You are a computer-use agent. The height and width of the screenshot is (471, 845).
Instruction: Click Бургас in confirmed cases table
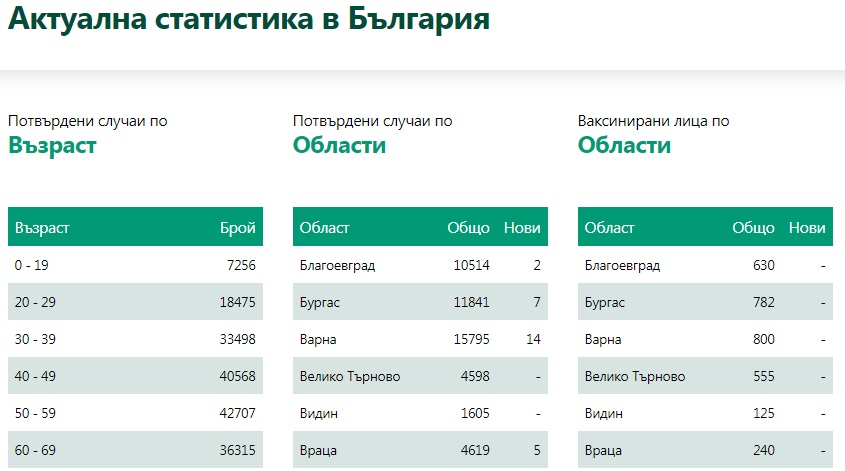click(320, 302)
